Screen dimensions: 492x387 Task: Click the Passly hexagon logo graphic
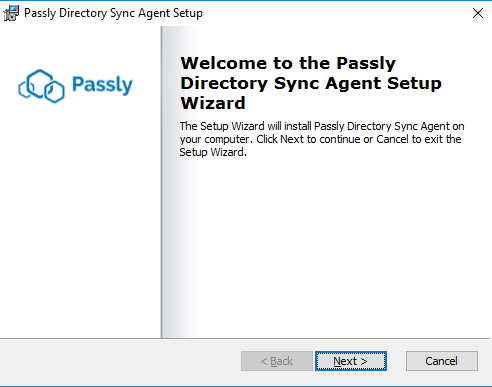(x=41, y=86)
